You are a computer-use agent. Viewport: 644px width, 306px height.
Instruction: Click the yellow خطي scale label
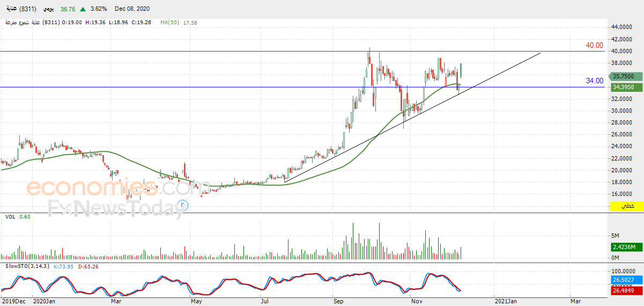(627, 206)
